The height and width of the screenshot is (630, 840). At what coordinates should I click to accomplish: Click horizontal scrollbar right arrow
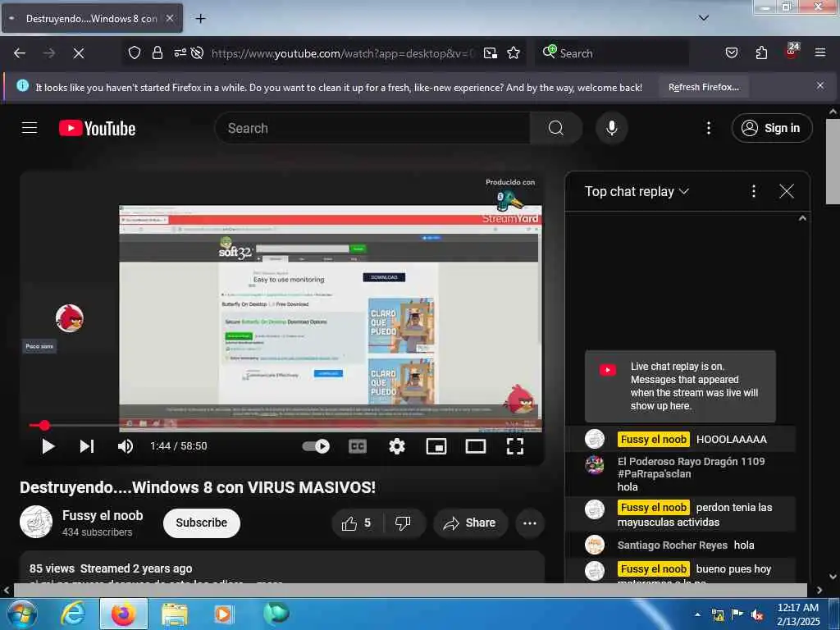pos(819,590)
